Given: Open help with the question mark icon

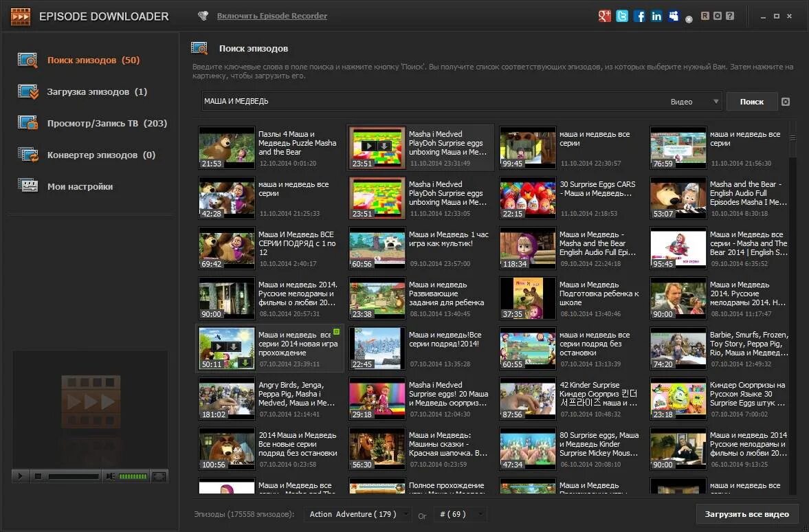Looking at the screenshot, I should [x=729, y=16].
